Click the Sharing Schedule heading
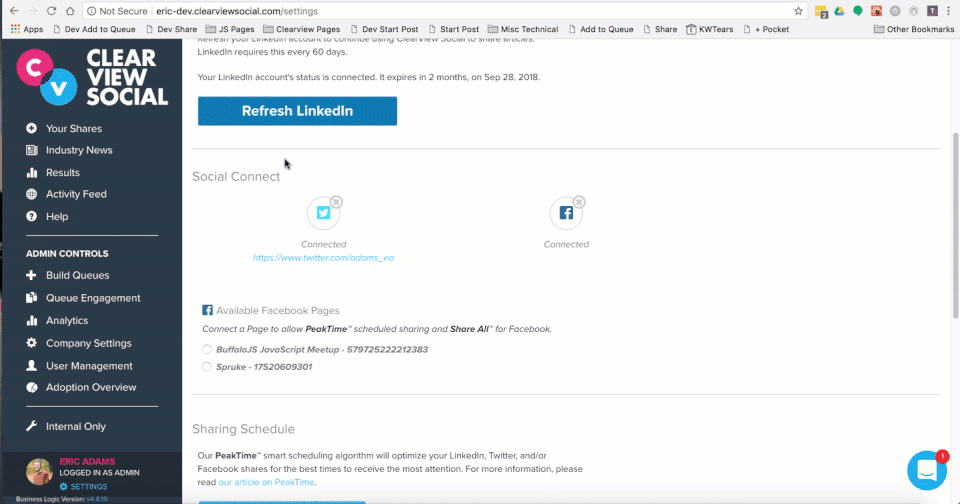 (x=243, y=429)
